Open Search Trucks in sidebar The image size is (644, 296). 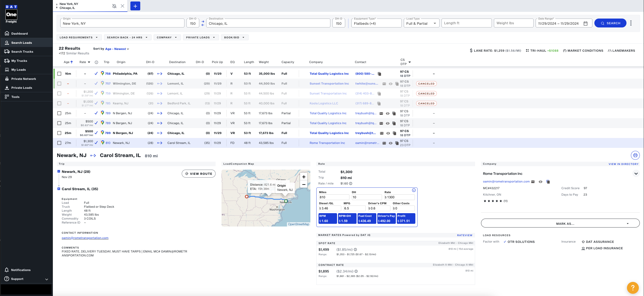point(22,52)
